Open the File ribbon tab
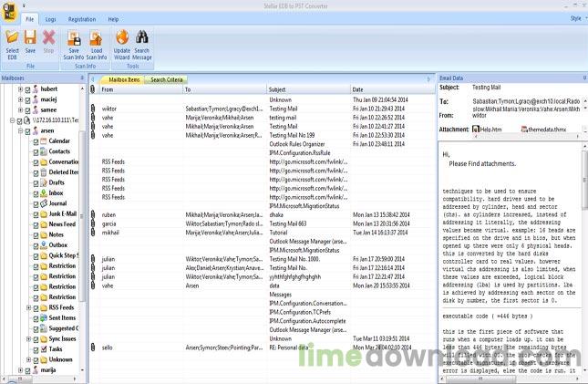 pyautogui.click(x=30, y=19)
